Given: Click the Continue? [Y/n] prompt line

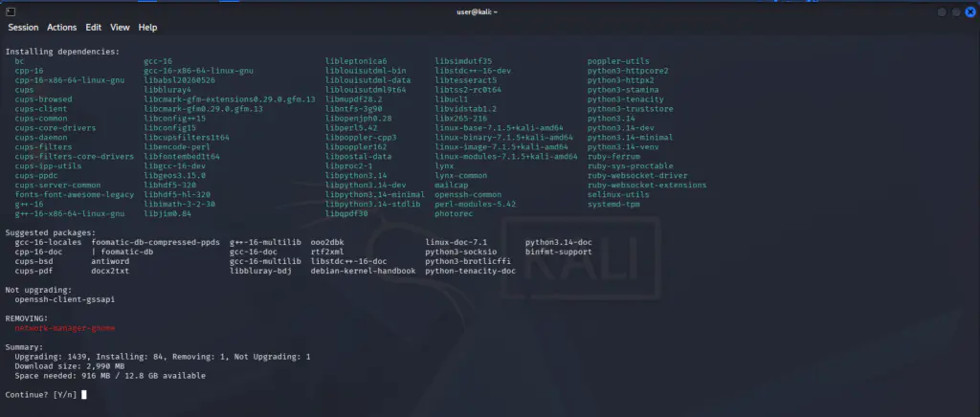Looking at the screenshot, I should (46, 395).
